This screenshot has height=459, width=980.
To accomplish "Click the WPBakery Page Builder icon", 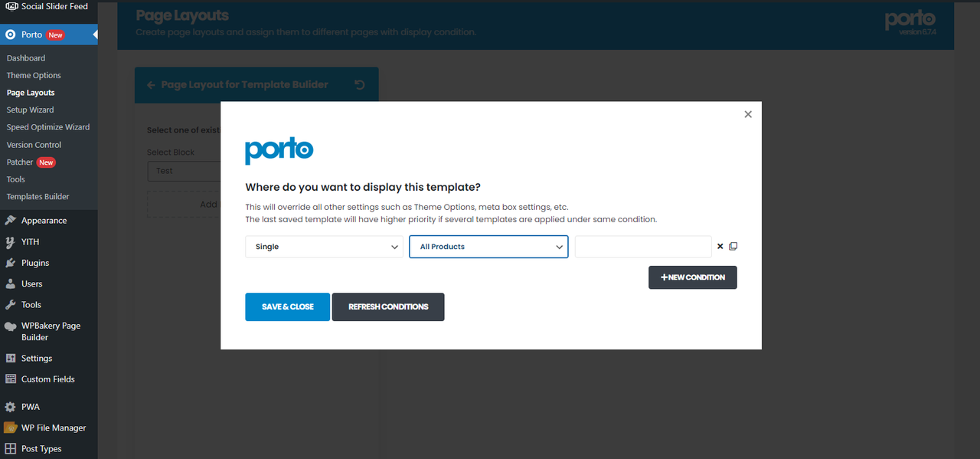I will click(x=10, y=326).
